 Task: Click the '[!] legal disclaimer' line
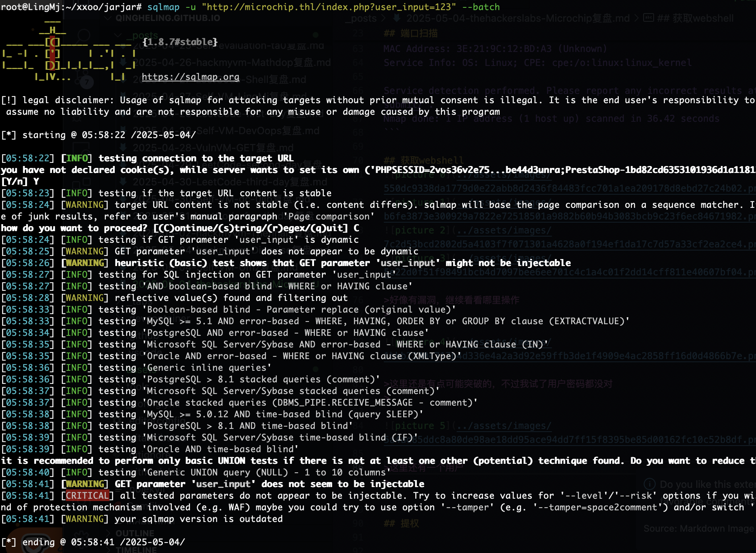(378, 100)
